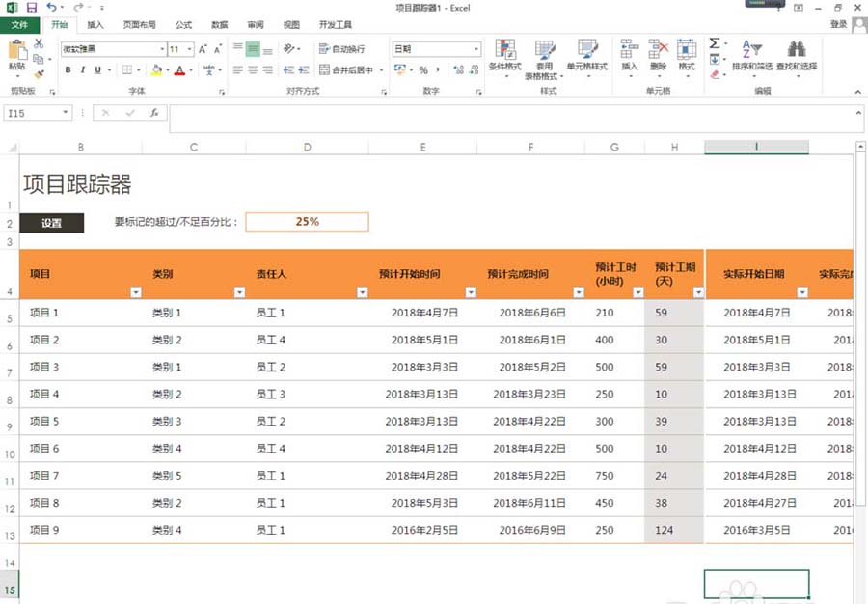Open filter dropdown for 预计完成时间 column
Screen dimensions: 868x604
pos(579,292)
